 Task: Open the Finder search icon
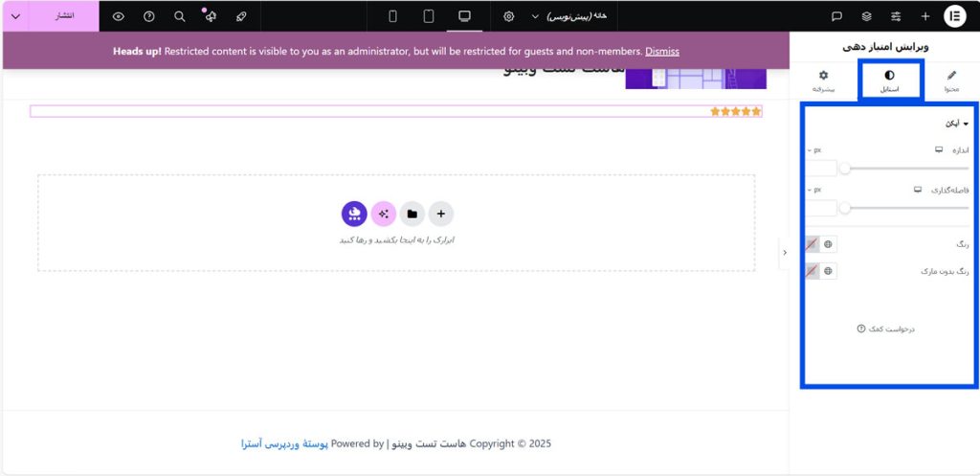tap(179, 16)
